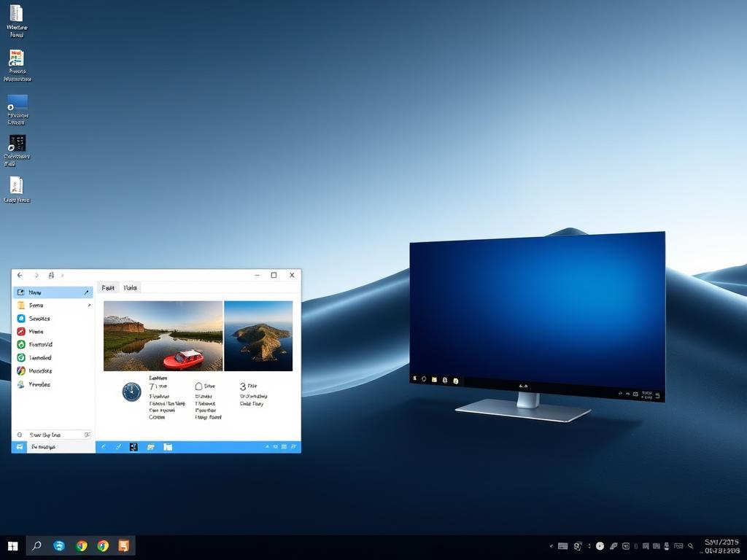Click the large number 7 entry beside the clock
The width and height of the screenshot is (747, 560).
coord(158,386)
